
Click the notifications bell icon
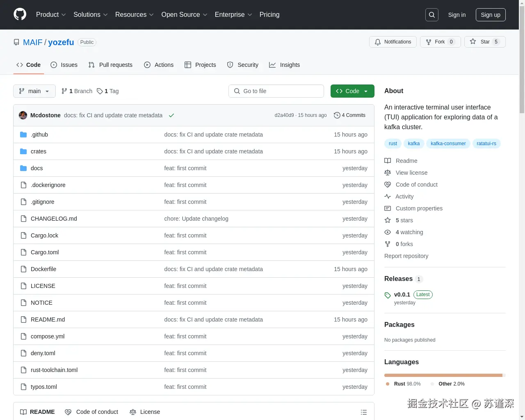click(378, 41)
